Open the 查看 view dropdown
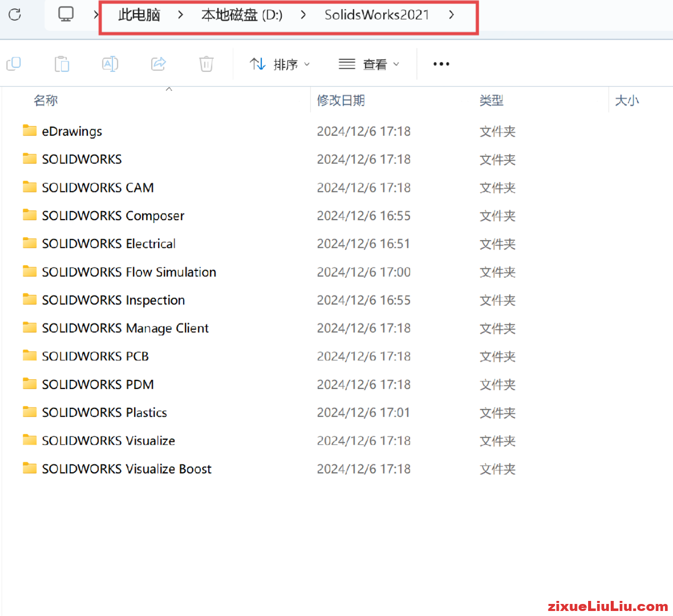Viewport: 673px width, 616px height. (x=370, y=64)
